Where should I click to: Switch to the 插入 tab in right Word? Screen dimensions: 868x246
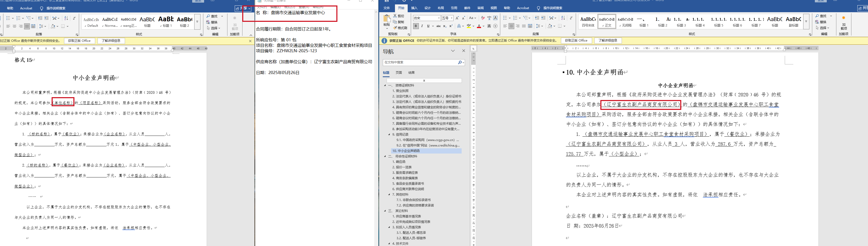(414, 8)
